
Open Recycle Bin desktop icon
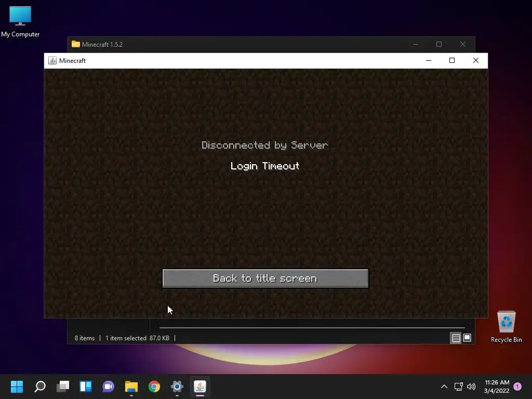click(x=506, y=327)
